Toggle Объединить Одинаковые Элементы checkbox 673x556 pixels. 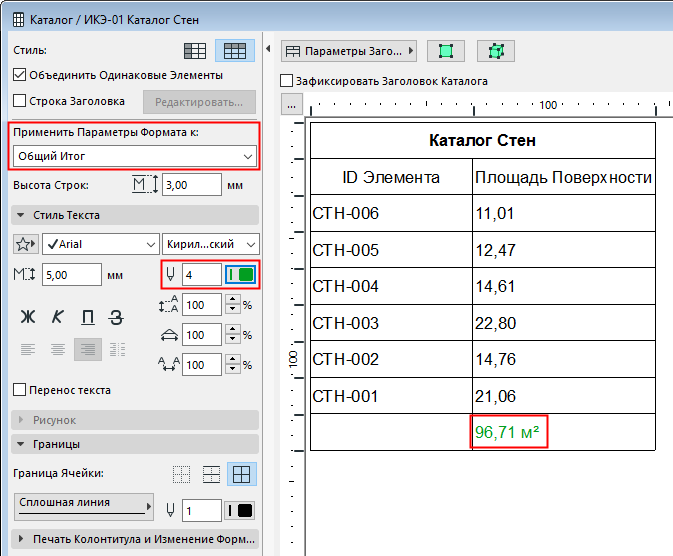pos(19,75)
